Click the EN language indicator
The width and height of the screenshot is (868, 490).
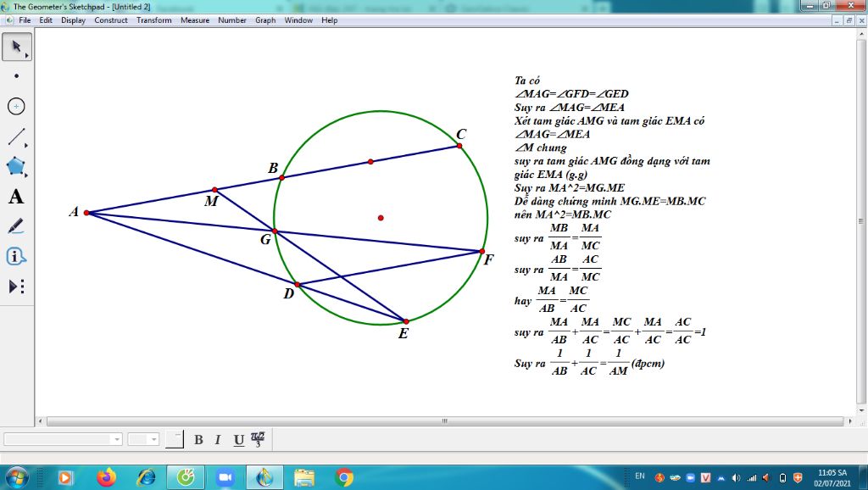pyautogui.click(x=640, y=476)
